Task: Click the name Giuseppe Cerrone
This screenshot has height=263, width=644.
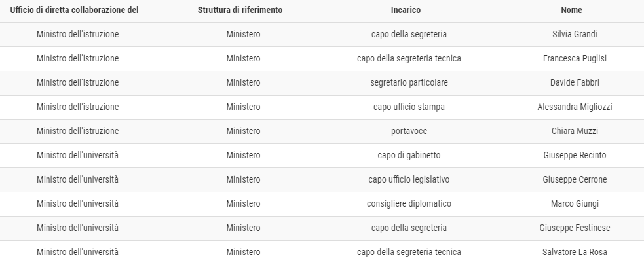Action: (575, 179)
